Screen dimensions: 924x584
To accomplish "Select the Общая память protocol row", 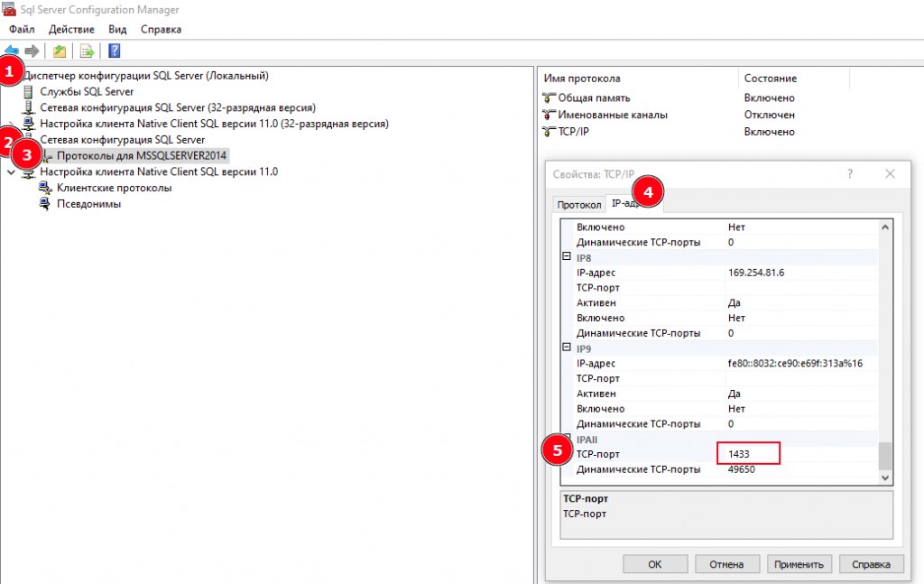I will [594, 97].
